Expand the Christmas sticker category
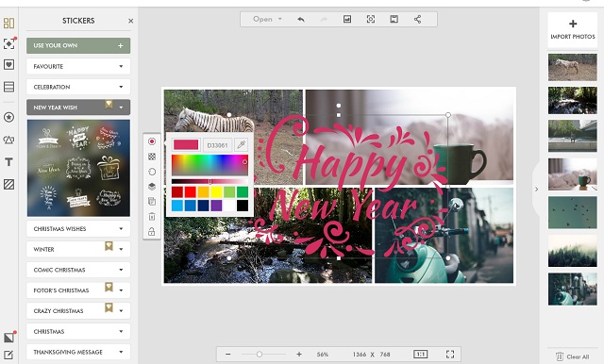604x364 pixels. (x=78, y=331)
